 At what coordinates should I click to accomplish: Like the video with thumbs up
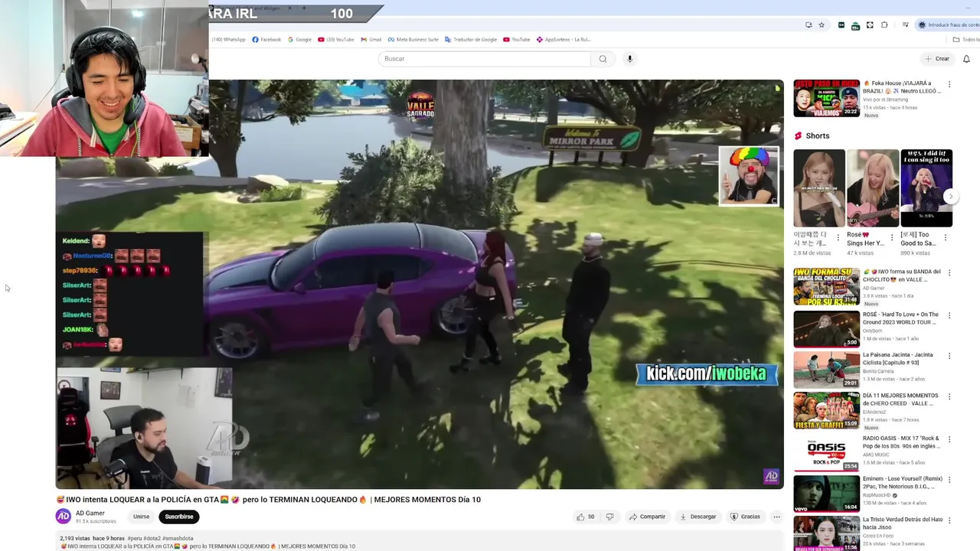[586, 517]
